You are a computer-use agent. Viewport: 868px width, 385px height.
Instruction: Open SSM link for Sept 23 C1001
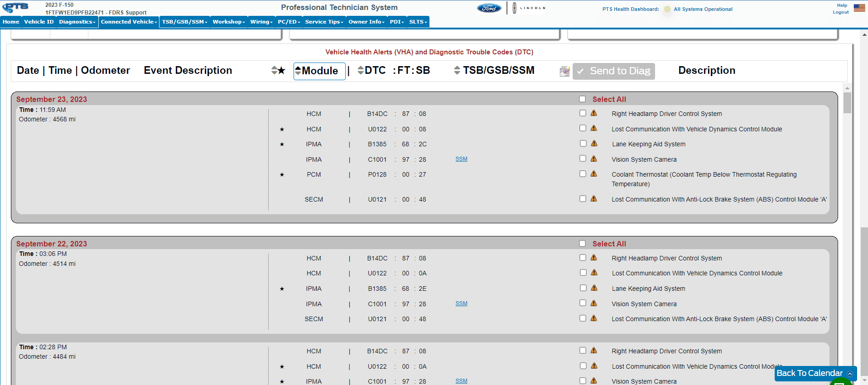[x=461, y=159]
